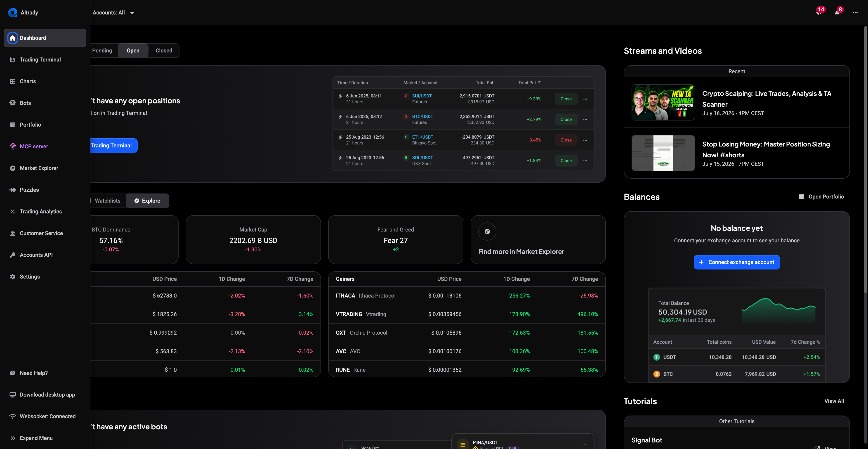Click compass icon in Market Explorer card
The height and width of the screenshot is (449, 868).
coord(487,232)
